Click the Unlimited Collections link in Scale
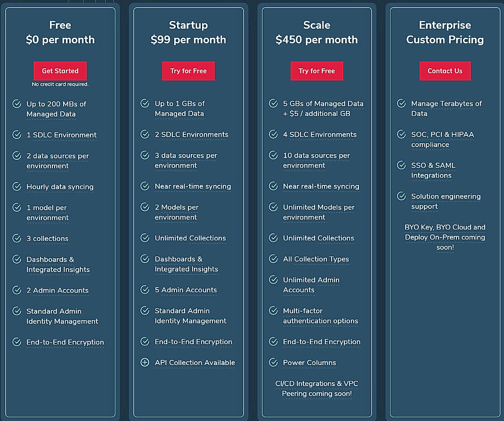 click(318, 238)
